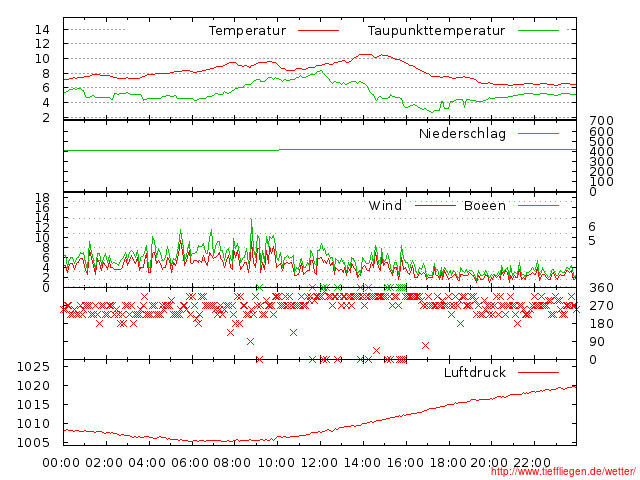
Task: Click the 08:00 time axis label
Action: 232,463
